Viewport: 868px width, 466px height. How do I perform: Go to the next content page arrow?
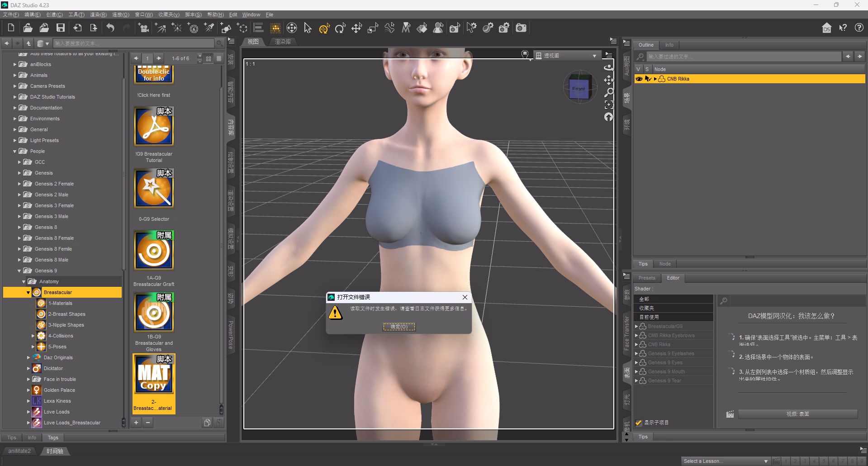click(159, 58)
